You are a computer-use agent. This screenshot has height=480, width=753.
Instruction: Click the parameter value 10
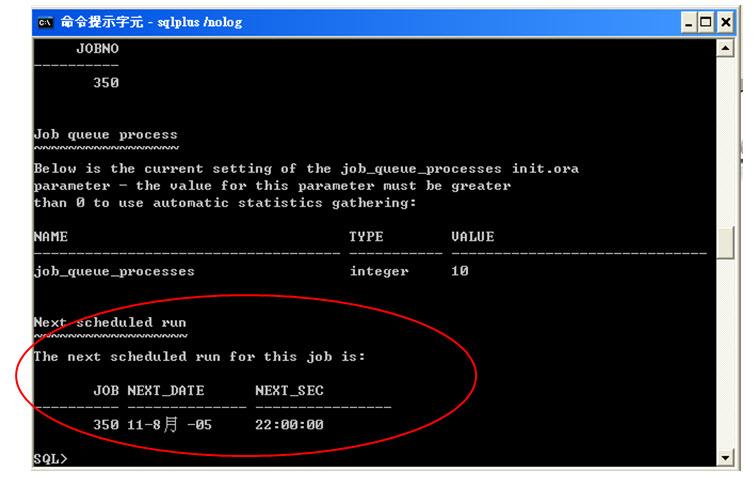pos(460,271)
